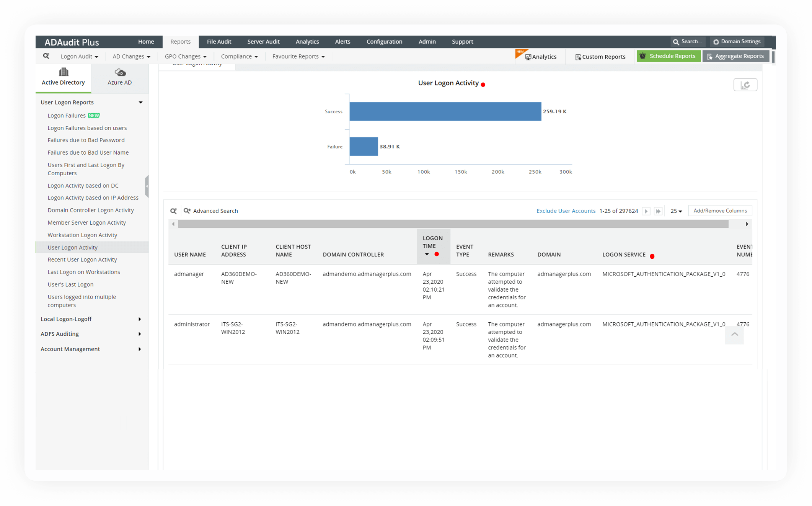
Task: Click Exclude User Accounts link
Action: click(x=566, y=211)
